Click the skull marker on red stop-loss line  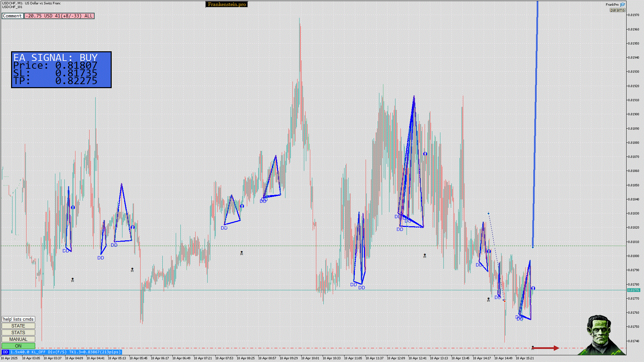(533, 348)
